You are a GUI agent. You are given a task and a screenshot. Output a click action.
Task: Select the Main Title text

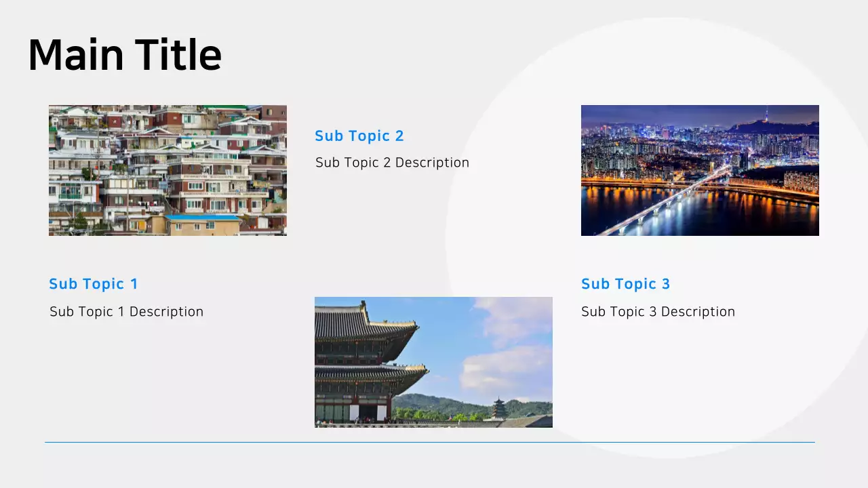click(124, 54)
